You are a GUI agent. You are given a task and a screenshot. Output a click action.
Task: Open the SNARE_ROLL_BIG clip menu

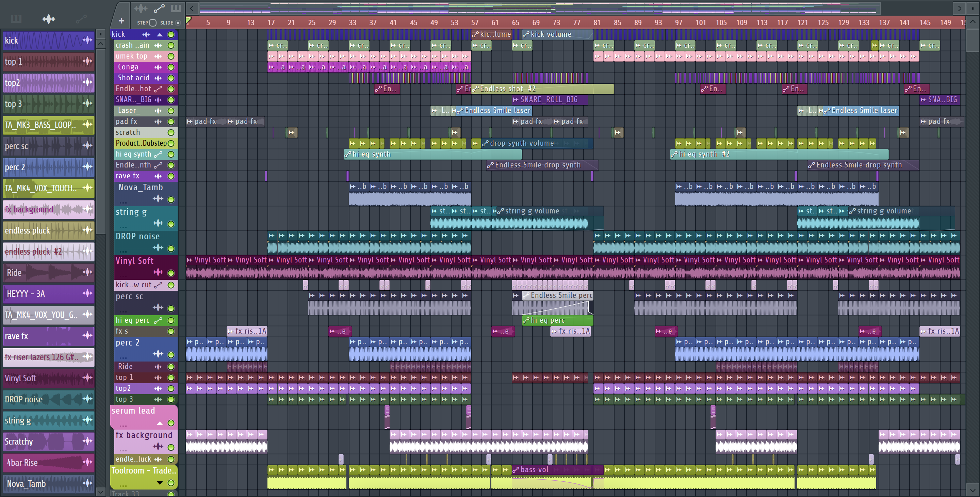coord(516,100)
